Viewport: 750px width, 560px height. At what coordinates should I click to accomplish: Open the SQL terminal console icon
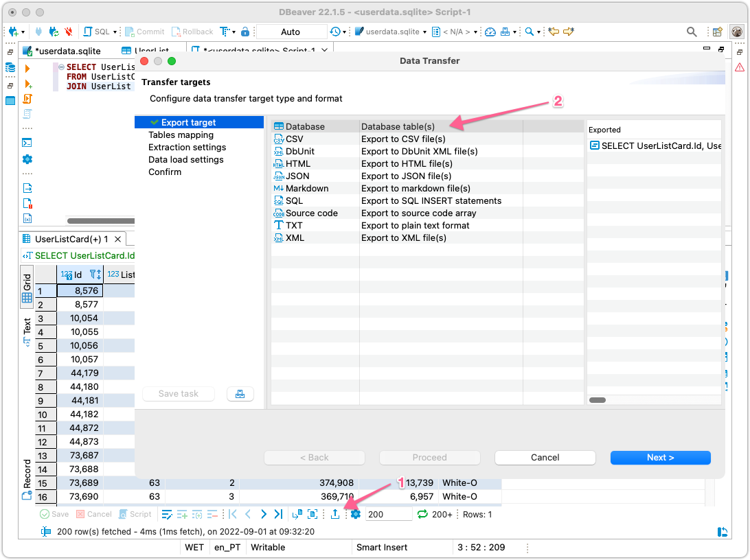[x=27, y=142]
